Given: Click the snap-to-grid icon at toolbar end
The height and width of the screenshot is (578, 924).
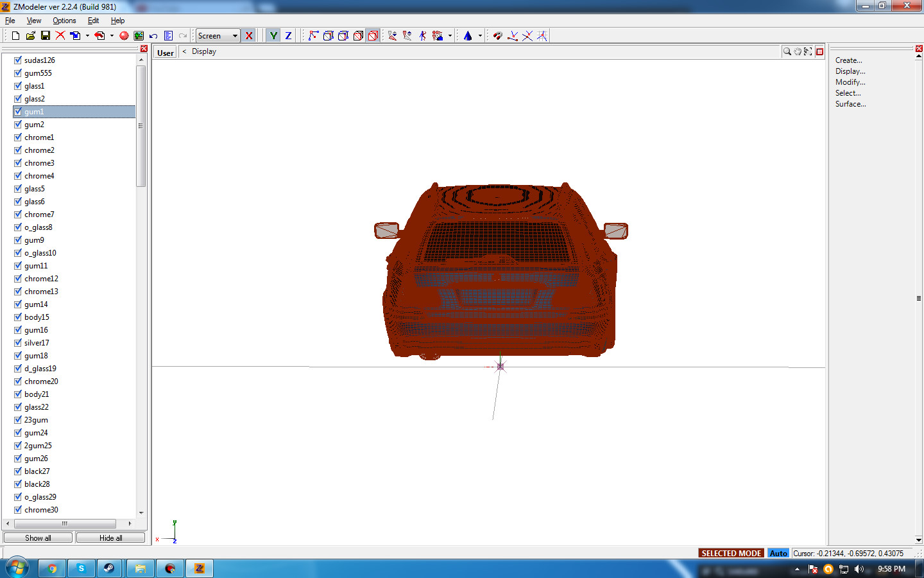Looking at the screenshot, I should 542,36.
